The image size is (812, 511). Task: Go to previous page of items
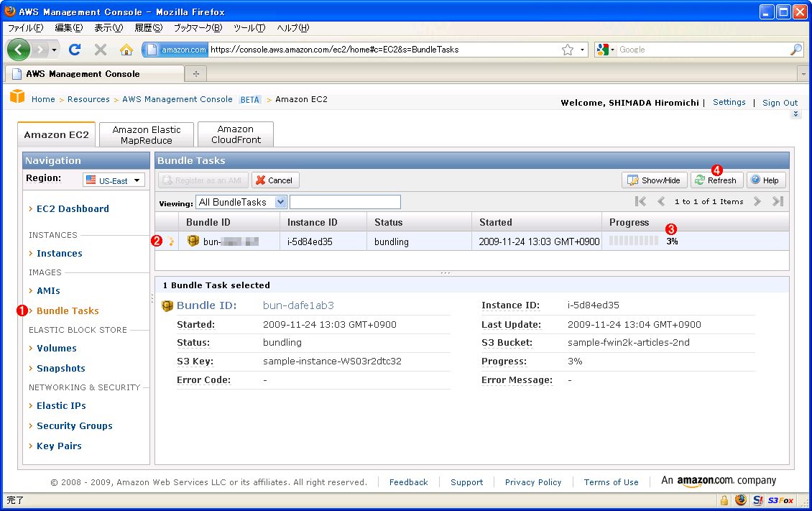pos(661,201)
